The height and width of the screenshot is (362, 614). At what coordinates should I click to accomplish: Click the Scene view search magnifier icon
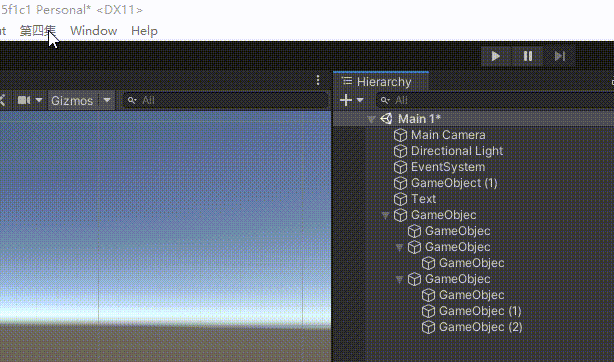132,100
